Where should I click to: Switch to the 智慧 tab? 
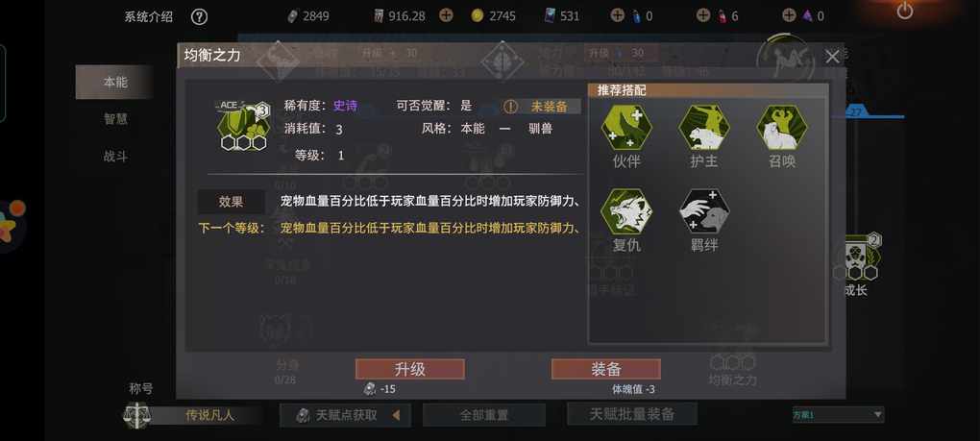point(115,119)
